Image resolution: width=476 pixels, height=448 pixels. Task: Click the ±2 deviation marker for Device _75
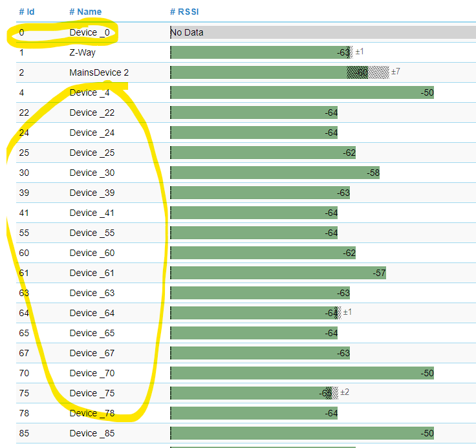tap(345, 392)
